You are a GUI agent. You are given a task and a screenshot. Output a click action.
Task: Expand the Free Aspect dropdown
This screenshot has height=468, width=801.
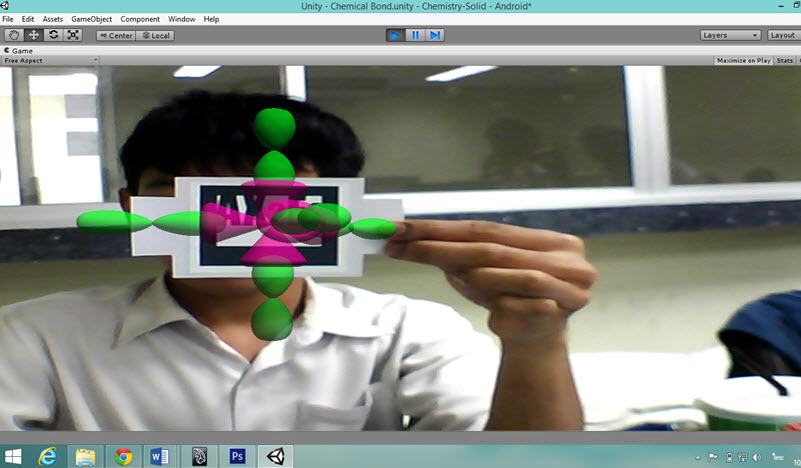click(50, 60)
